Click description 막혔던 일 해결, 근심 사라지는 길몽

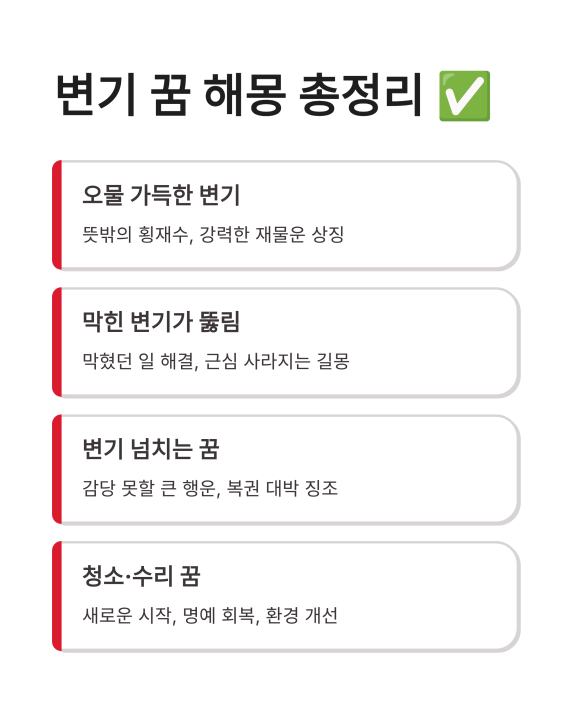point(216,361)
